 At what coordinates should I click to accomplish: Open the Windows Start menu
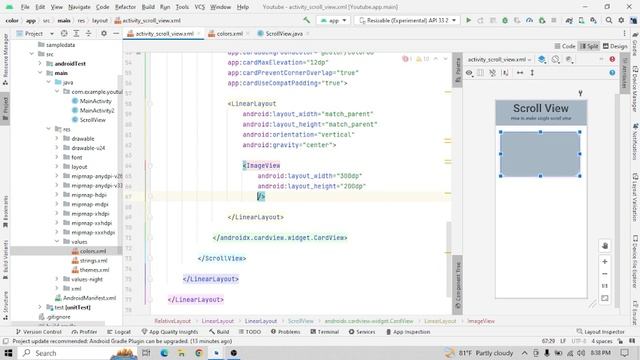[8, 353]
